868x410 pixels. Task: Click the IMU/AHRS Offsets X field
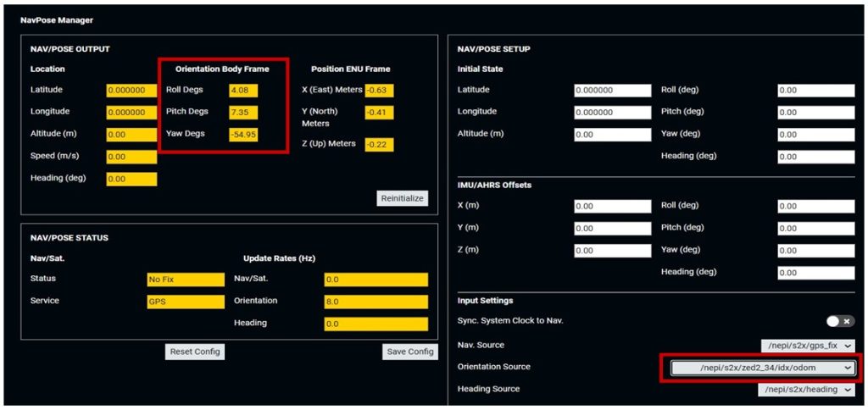point(612,206)
